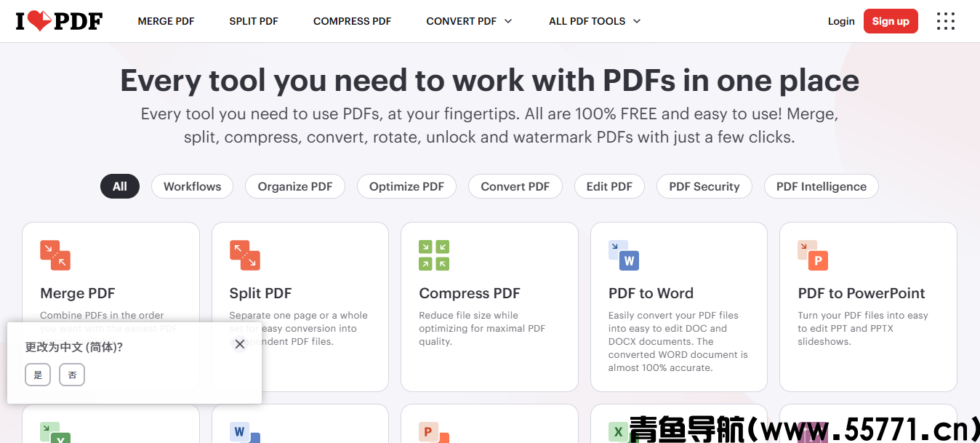Open the Compress PDF card title

click(x=470, y=293)
